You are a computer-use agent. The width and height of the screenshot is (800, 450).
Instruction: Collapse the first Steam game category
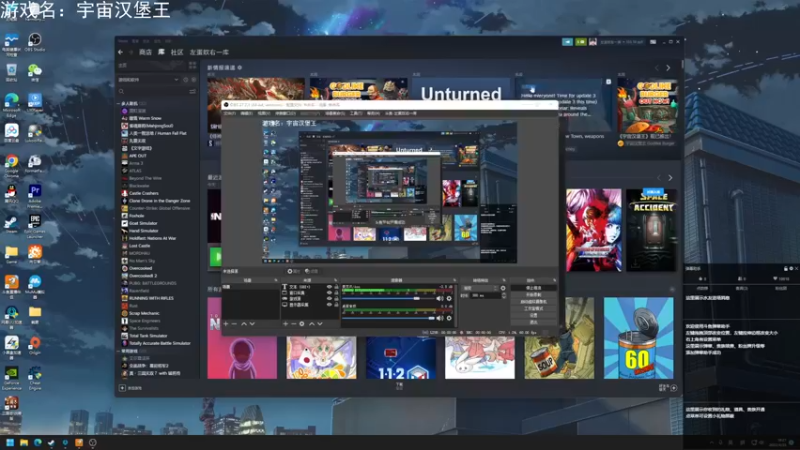(118, 104)
